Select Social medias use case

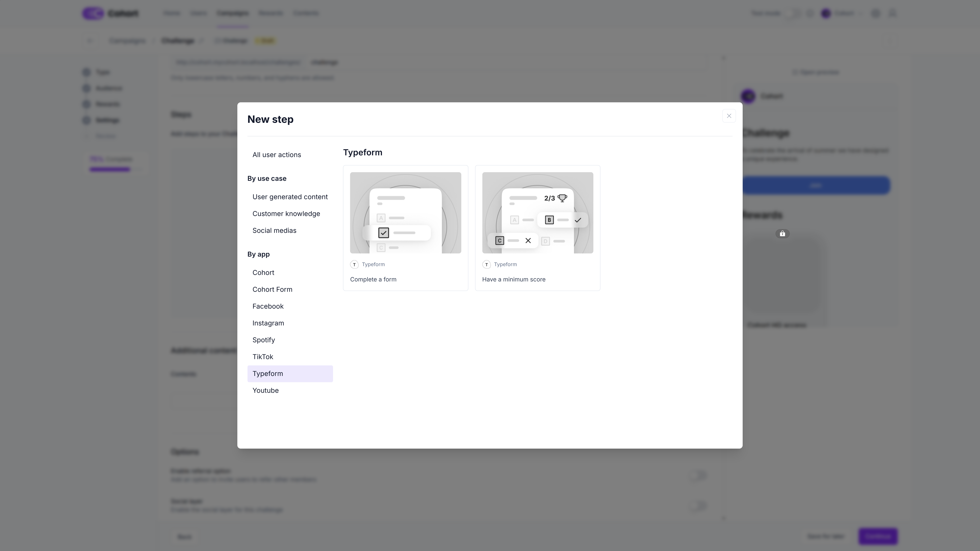[274, 230]
